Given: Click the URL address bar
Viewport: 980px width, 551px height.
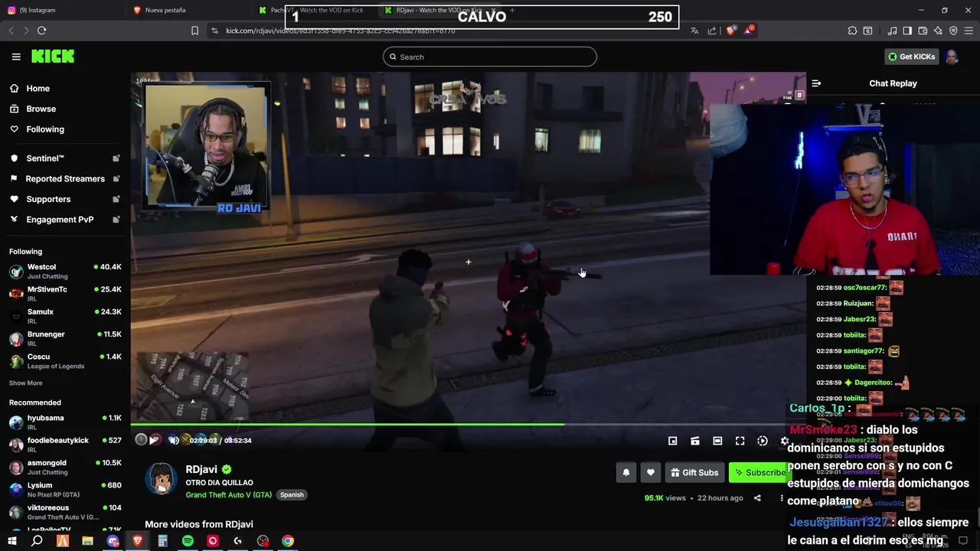Looking at the screenshot, I should (444, 31).
